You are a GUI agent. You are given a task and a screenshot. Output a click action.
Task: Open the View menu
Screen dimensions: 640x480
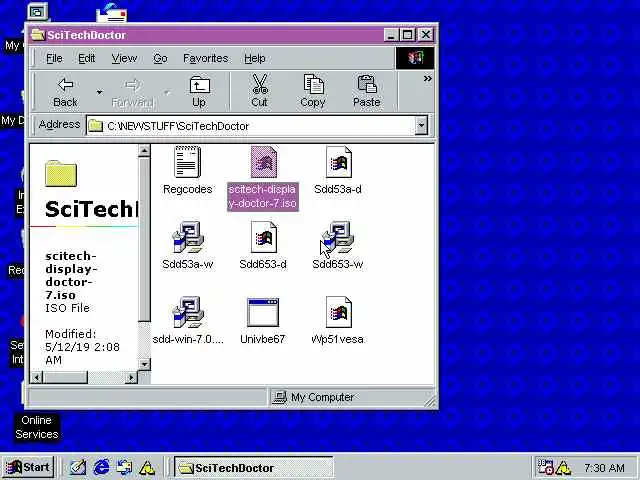coord(124,58)
